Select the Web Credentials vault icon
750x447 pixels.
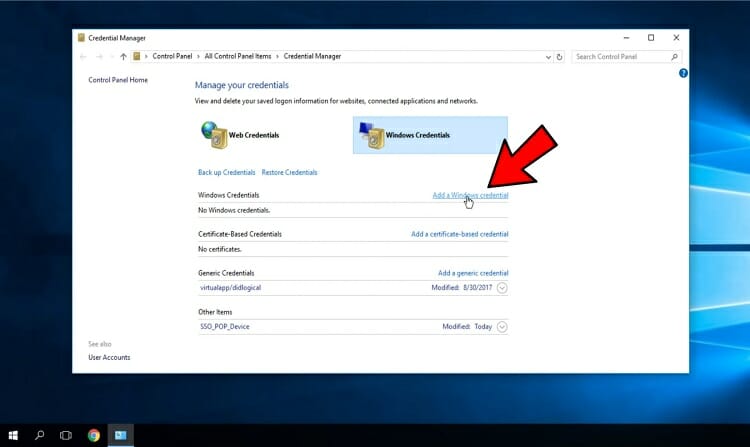coord(214,134)
